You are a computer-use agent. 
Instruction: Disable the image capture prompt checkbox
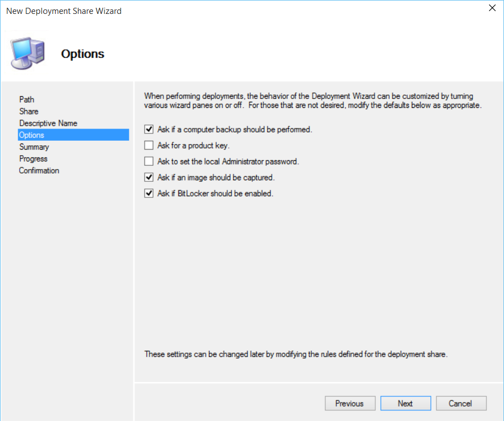[x=148, y=178]
